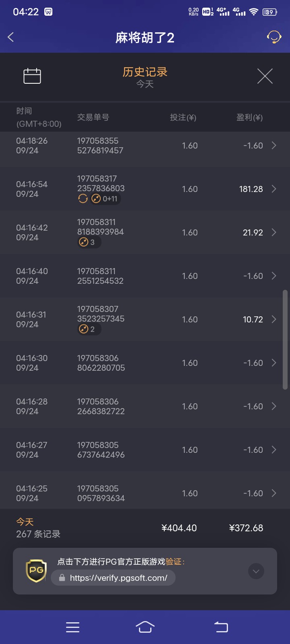Expand details for 21.92 win record
This screenshot has width=290, height=644.
click(x=274, y=232)
